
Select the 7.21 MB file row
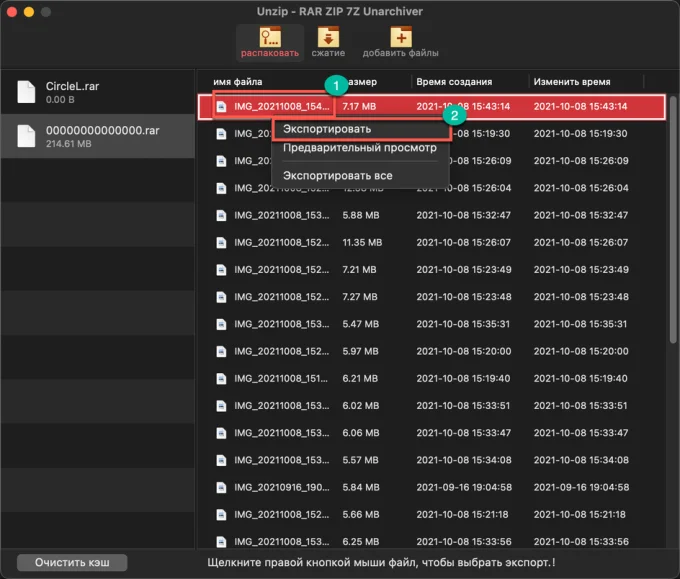[x=432, y=270]
